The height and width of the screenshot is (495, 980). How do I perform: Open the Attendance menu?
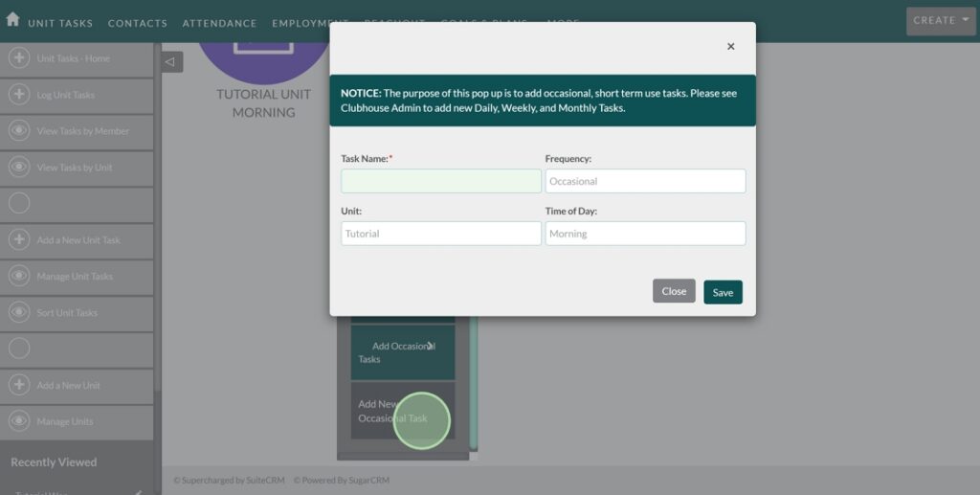pyautogui.click(x=219, y=23)
